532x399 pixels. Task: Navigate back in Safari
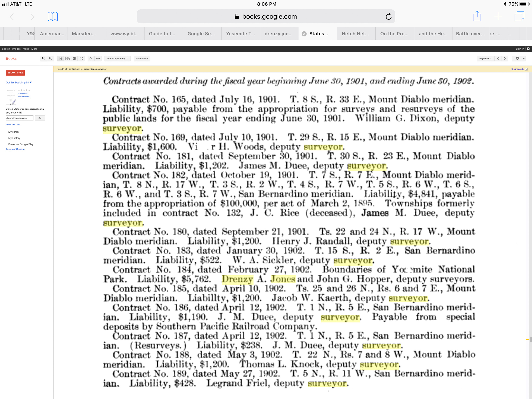tap(12, 17)
